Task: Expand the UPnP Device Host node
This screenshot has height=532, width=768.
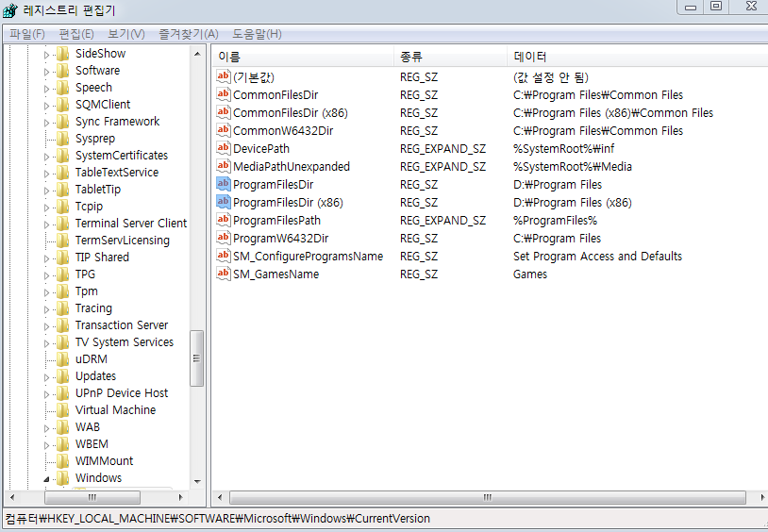Action: [46, 394]
